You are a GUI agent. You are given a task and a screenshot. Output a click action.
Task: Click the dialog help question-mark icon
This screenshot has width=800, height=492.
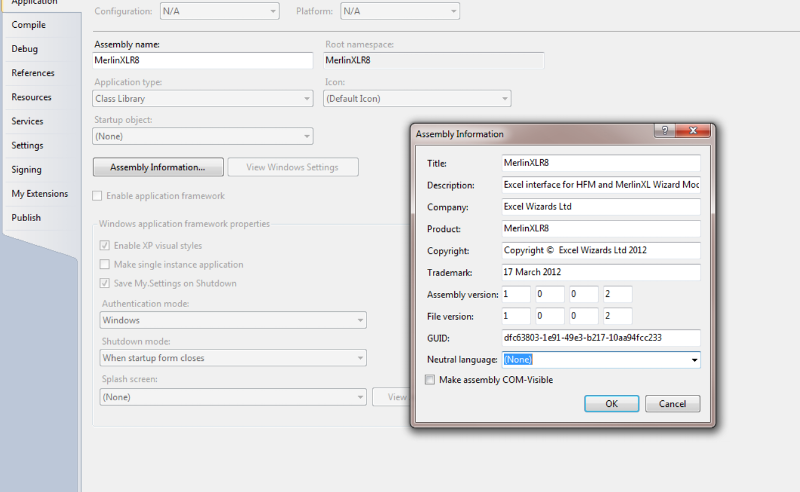point(664,131)
